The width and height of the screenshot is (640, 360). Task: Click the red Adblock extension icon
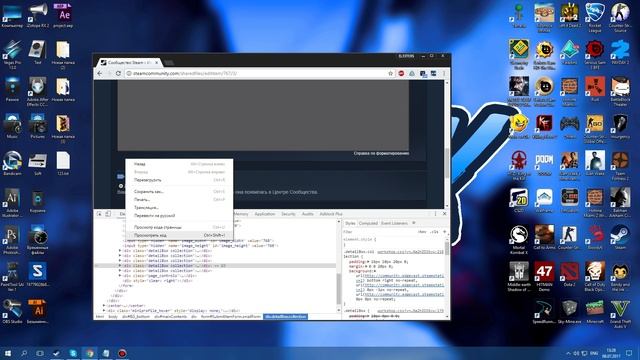[401, 73]
